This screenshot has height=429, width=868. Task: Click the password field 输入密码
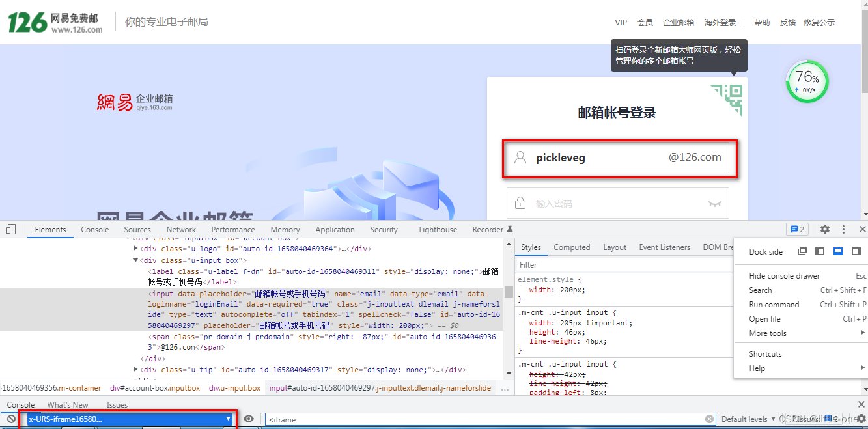click(x=617, y=204)
